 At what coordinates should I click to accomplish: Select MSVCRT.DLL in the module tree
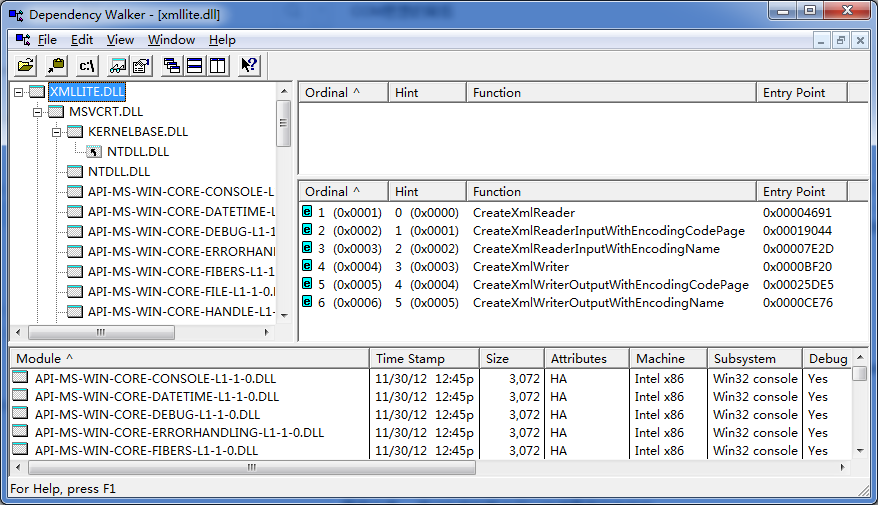(106, 112)
